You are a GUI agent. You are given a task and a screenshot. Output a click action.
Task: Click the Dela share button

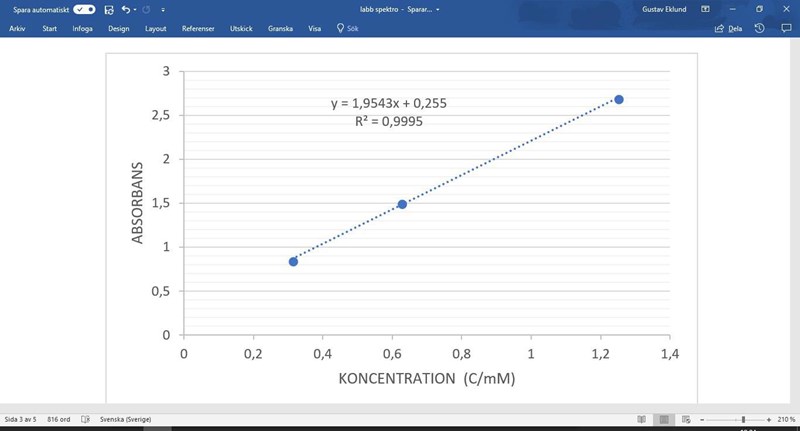(x=728, y=29)
